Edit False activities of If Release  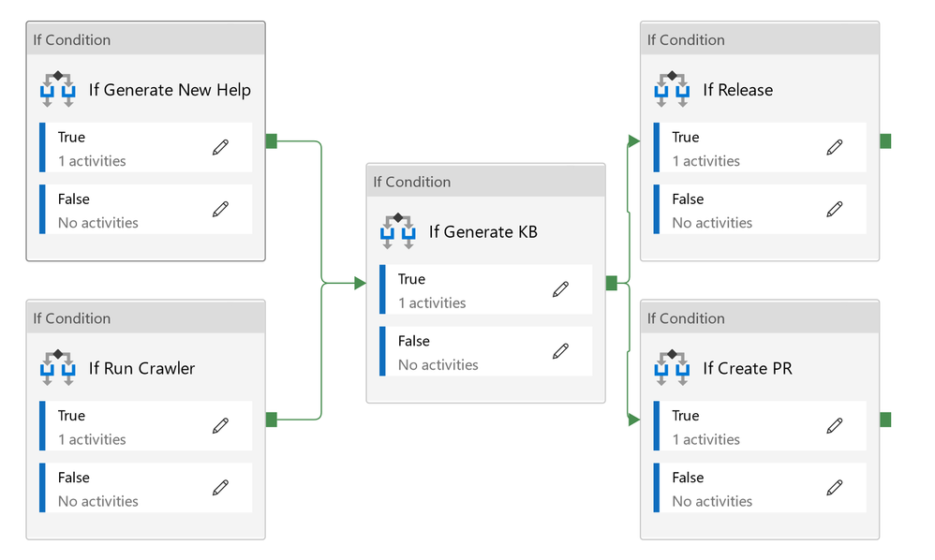pos(835,209)
